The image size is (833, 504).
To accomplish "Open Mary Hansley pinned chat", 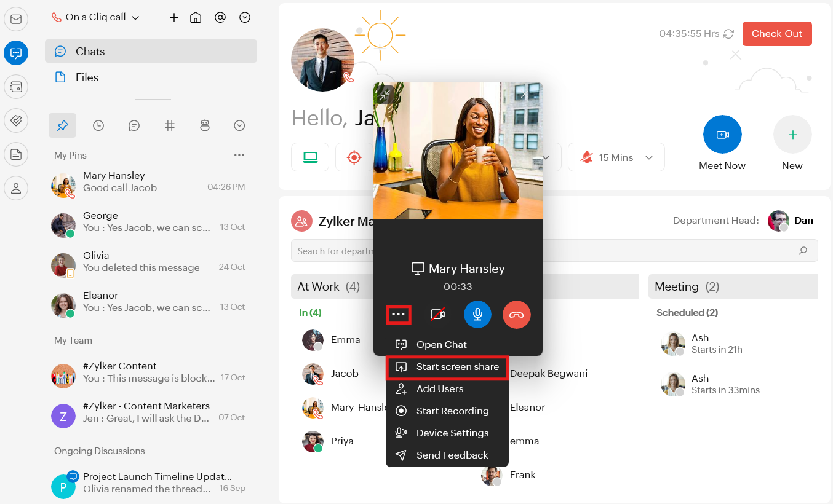I will point(151,185).
